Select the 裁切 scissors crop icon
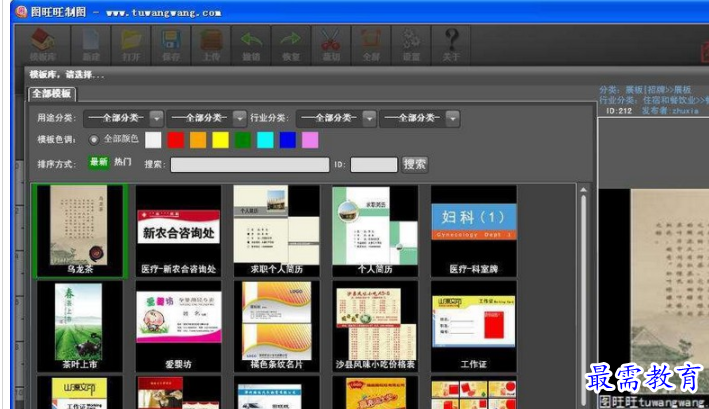 point(331,45)
